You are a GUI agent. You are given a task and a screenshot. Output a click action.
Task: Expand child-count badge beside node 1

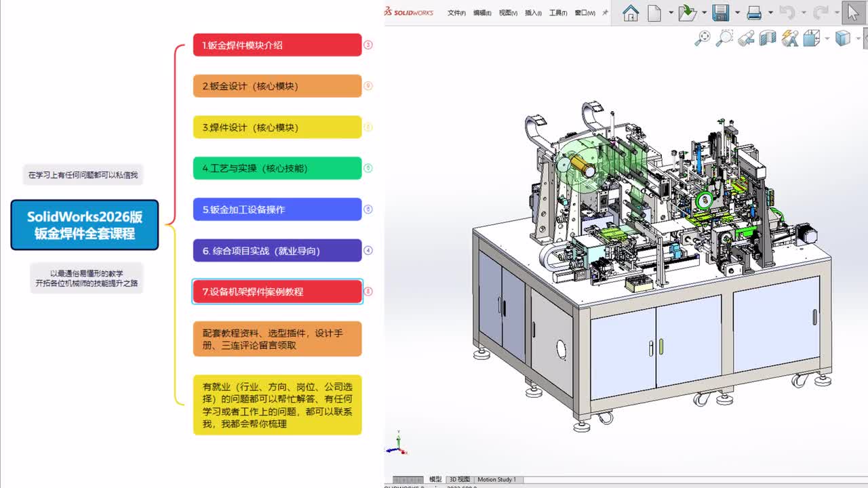pos(368,45)
